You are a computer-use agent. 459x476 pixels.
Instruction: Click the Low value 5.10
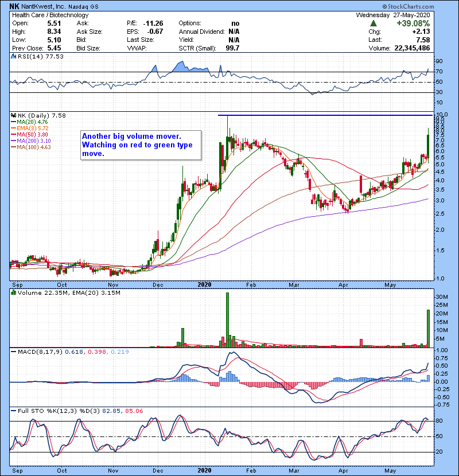click(54, 40)
